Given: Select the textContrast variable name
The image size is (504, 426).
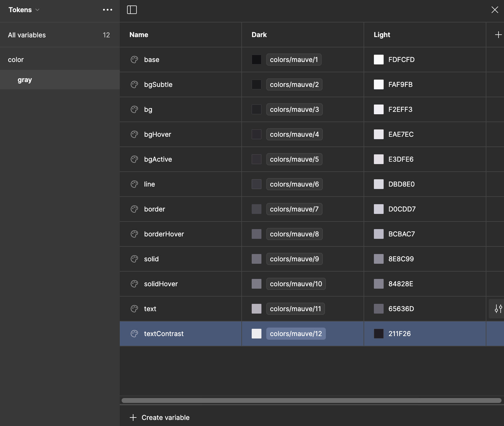Looking at the screenshot, I should point(164,334).
